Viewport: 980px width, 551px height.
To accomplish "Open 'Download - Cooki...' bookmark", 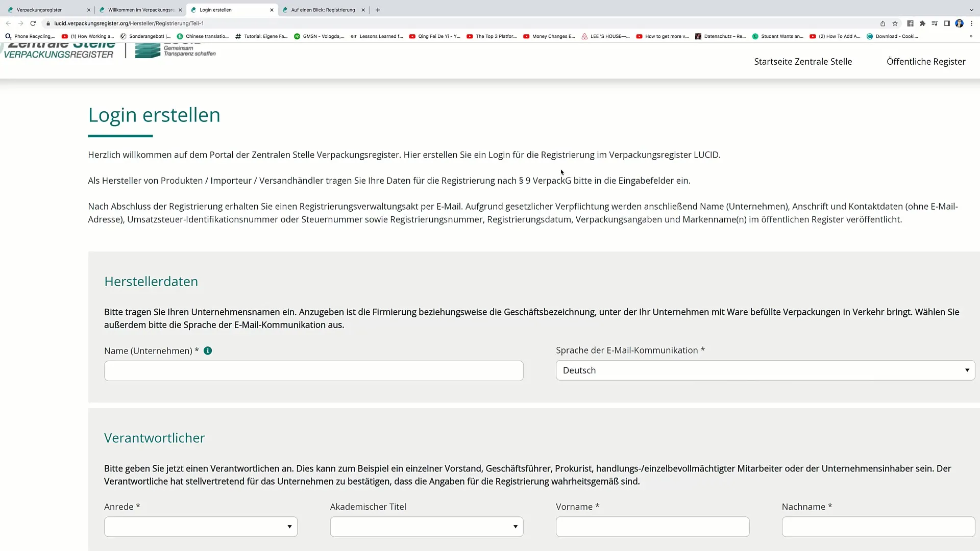I will click(x=893, y=36).
